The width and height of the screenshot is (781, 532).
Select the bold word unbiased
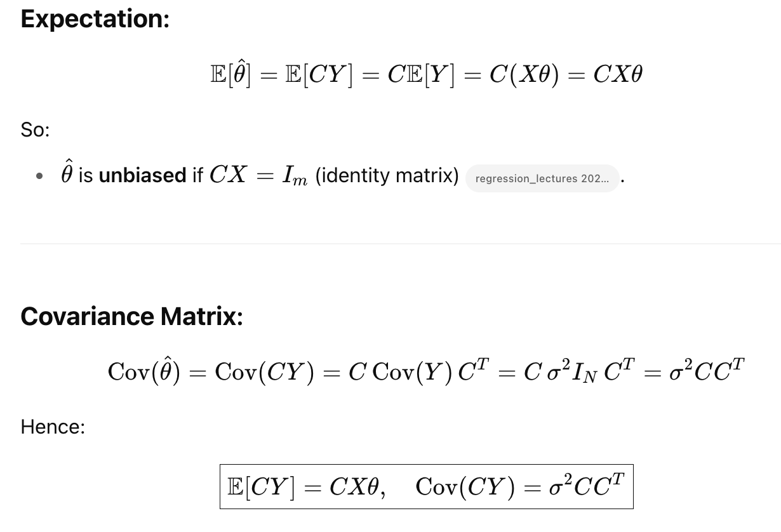tap(142, 175)
